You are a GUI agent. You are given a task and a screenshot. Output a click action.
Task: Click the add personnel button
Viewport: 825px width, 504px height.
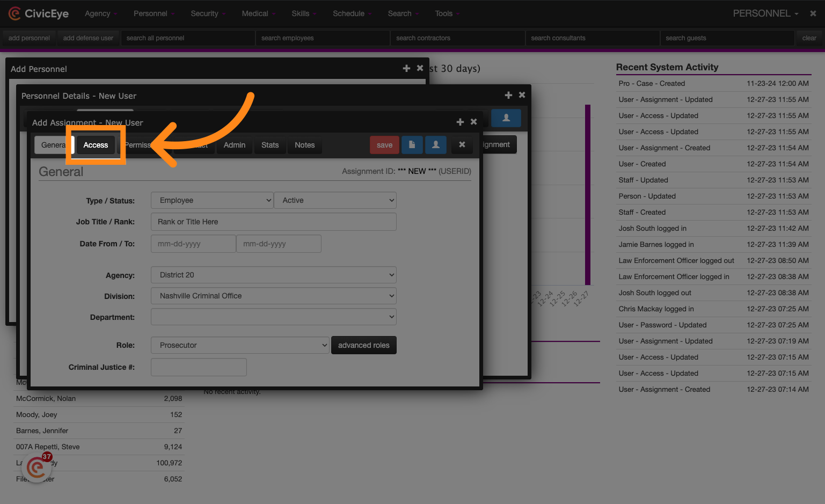coord(29,38)
